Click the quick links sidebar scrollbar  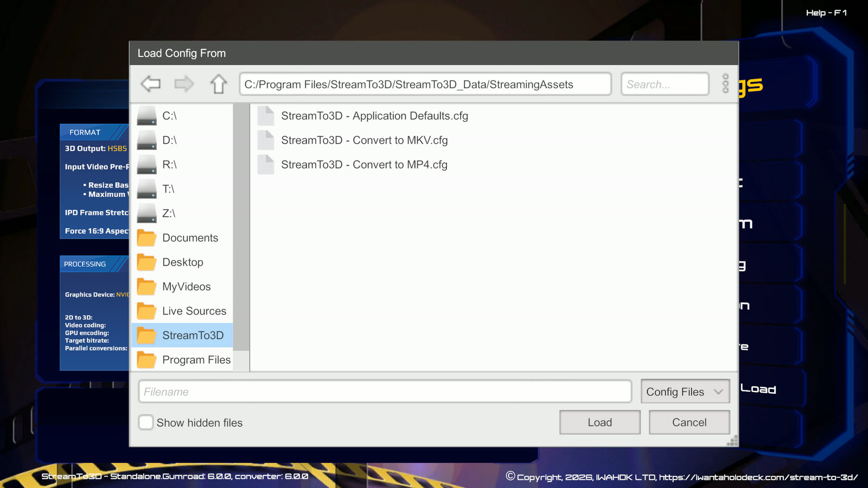[x=241, y=227]
